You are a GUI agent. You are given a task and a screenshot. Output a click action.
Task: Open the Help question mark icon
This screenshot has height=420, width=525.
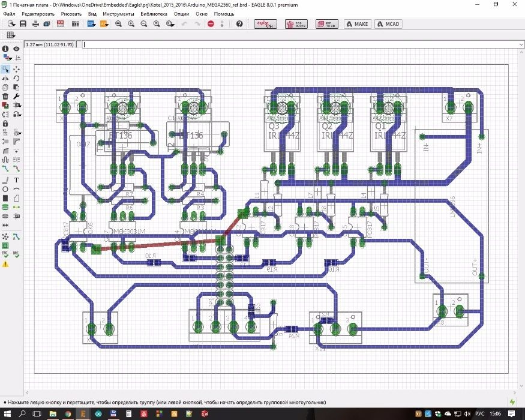(239, 24)
